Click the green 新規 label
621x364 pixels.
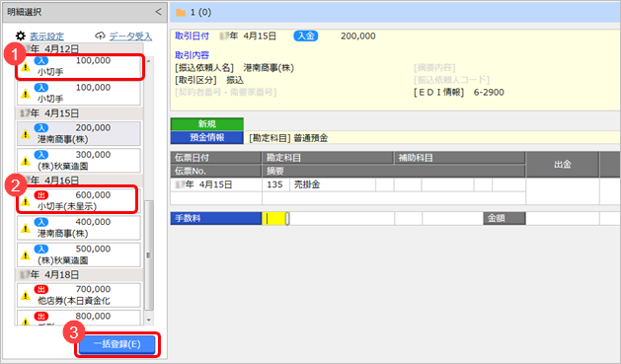click(207, 124)
